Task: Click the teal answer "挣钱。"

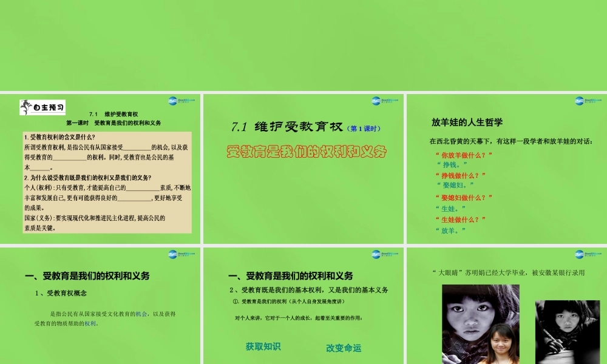Action: click(452, 164)
